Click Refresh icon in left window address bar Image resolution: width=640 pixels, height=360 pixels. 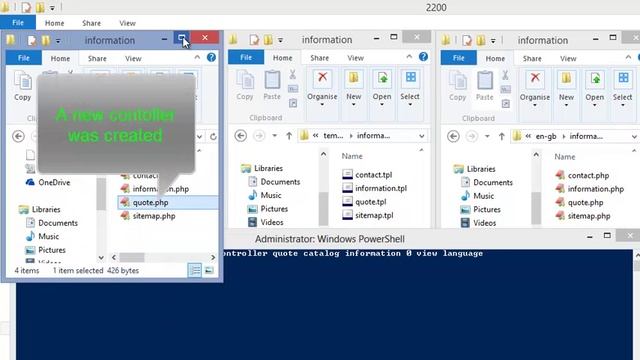tap(213, 137)
